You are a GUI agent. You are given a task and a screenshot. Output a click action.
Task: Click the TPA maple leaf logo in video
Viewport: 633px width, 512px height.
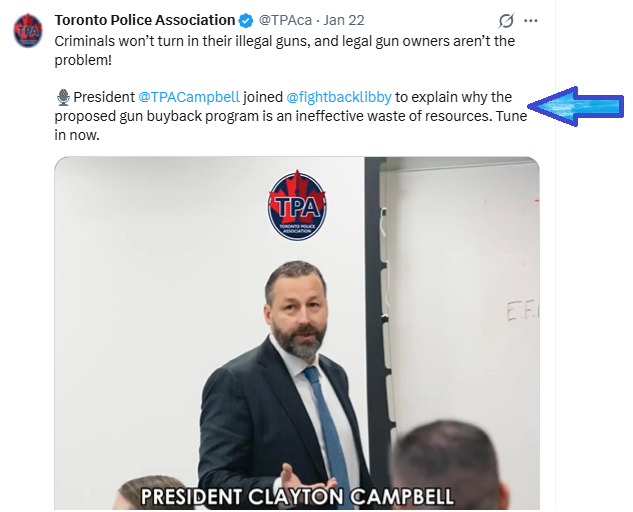click(297, 204)
